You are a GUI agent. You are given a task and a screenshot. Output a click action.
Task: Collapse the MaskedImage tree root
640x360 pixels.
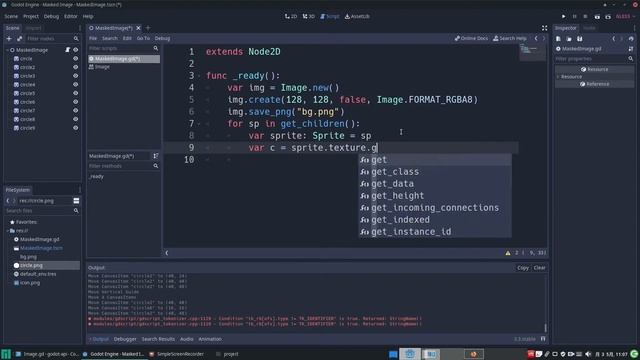click(7, 50)
